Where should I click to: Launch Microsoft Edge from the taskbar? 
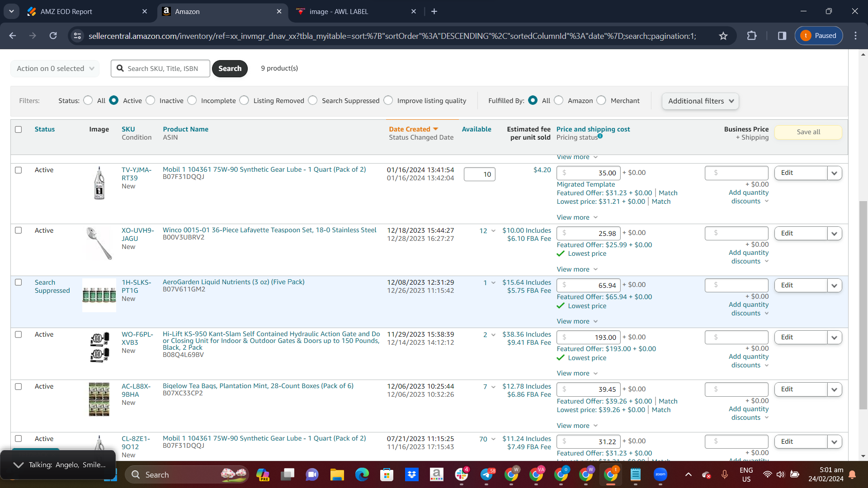pos(362,474)
